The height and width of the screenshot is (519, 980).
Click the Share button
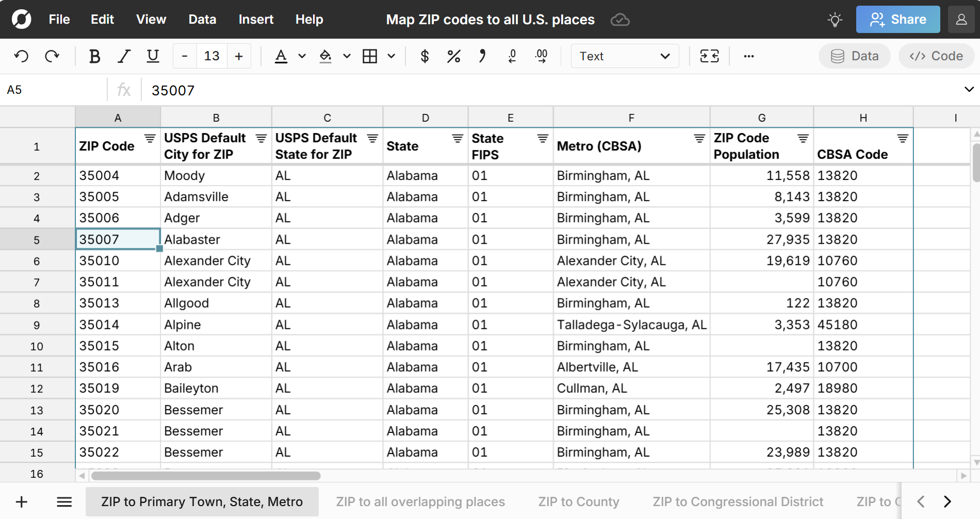(x=897, y=20)
